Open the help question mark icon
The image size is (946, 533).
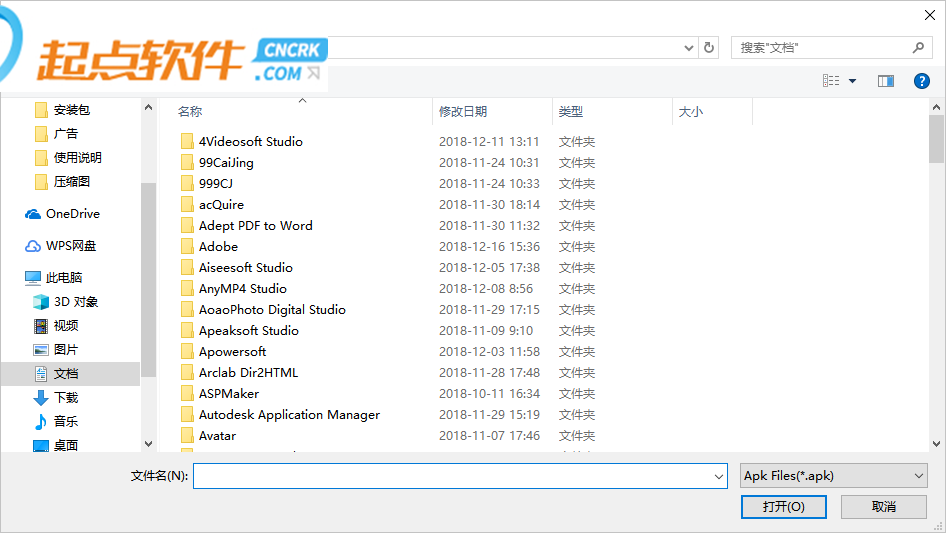coord(921,81)
